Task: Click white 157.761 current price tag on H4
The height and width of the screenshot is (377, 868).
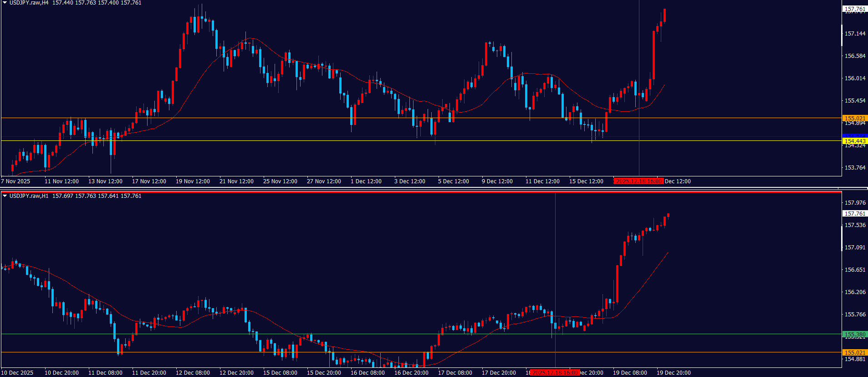Action: pos(855,9)
